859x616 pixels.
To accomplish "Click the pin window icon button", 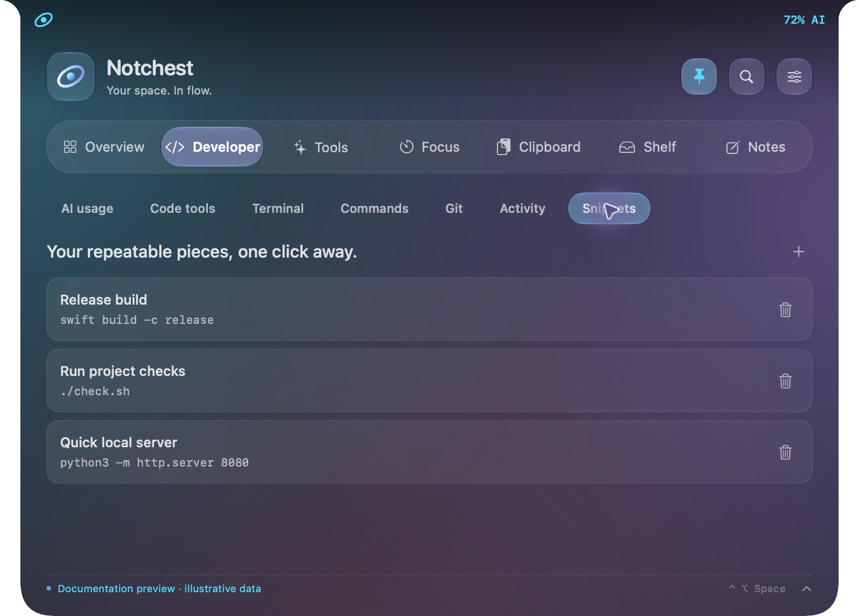I will [x=699, y=76].
